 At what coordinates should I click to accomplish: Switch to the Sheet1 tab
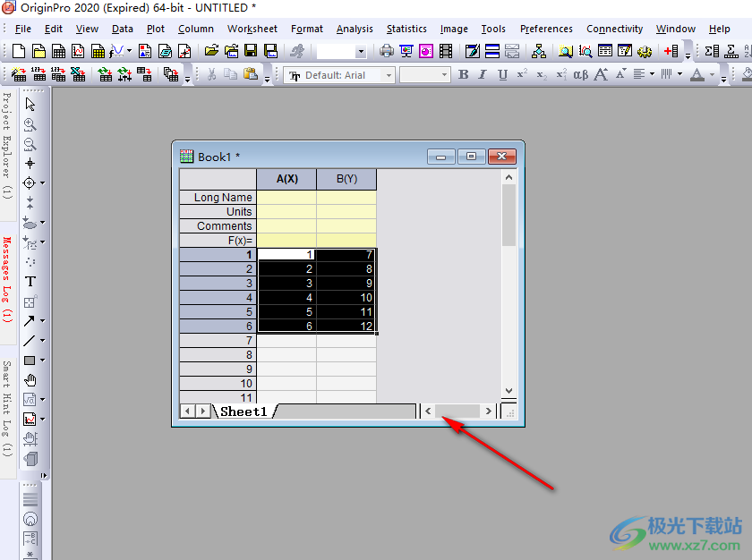tap(244, 412)
